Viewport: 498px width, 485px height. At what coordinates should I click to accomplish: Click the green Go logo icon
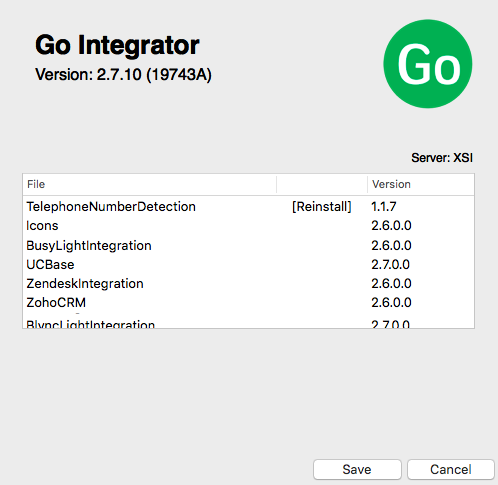click(x=428, y=64)
